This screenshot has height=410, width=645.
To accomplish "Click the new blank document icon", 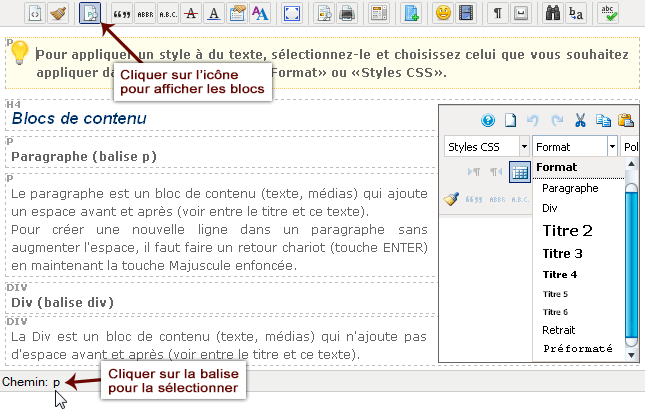I will (510, 120).
